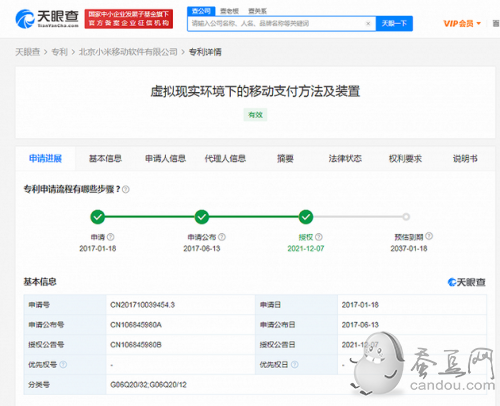Select application number CN201710039454.3

click(143, 305)
